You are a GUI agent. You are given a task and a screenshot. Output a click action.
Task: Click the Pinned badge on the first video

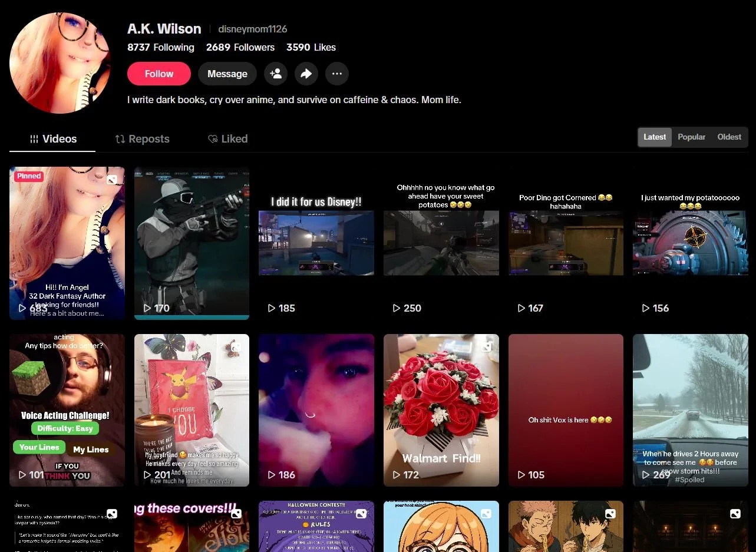pyautogui.click(x=29, y=176)
